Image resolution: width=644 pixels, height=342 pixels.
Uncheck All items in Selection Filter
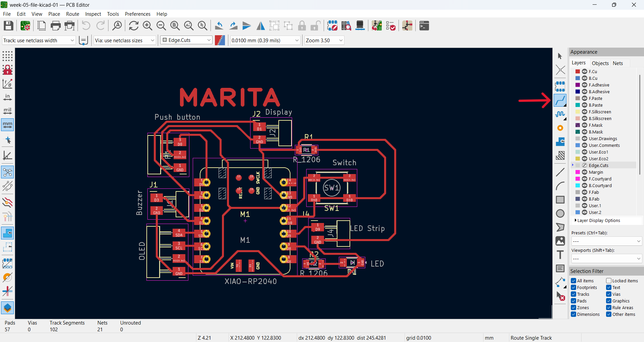[573, 281]
